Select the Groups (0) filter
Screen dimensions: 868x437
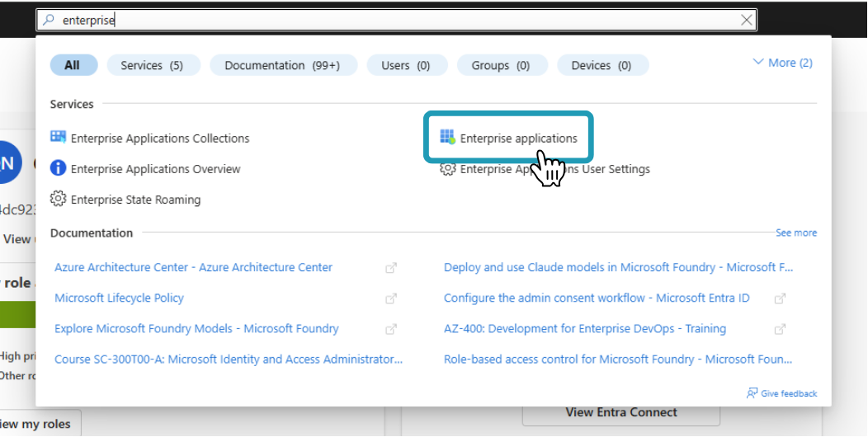coord(502,65)
